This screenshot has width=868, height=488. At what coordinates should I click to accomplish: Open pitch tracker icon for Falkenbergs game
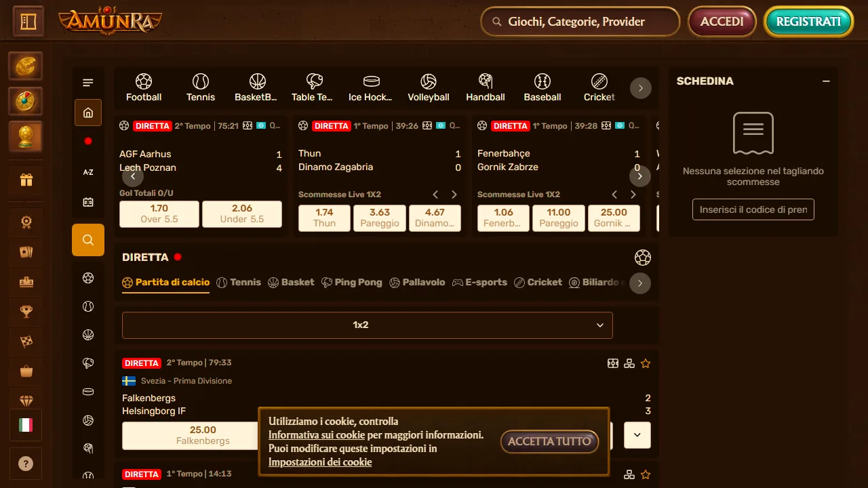613,363
